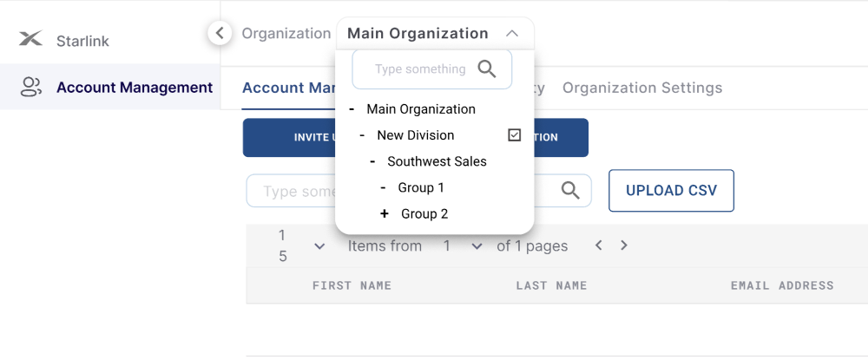Open Account Management in the sidebar
Screen dimensions: 868x360
pos(134,87)
